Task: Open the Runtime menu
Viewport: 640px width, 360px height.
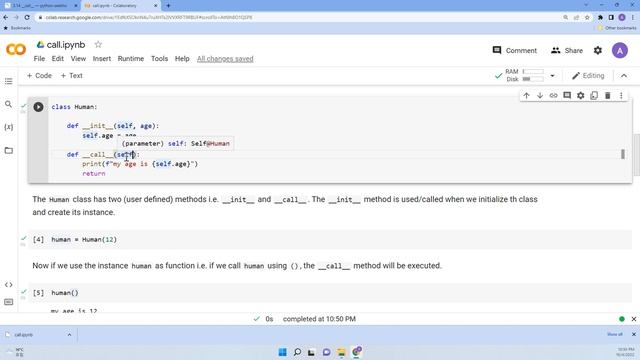Action: pyautogui.click(x=131, y=59)
